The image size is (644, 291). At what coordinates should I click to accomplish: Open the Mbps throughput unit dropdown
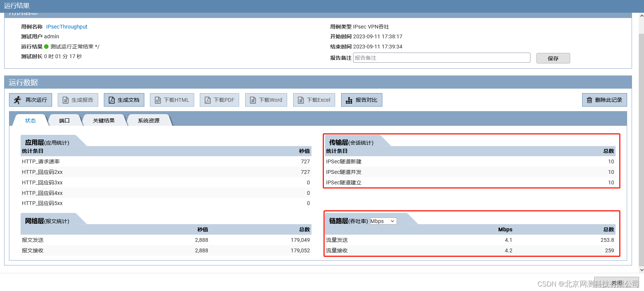(383, 221)
